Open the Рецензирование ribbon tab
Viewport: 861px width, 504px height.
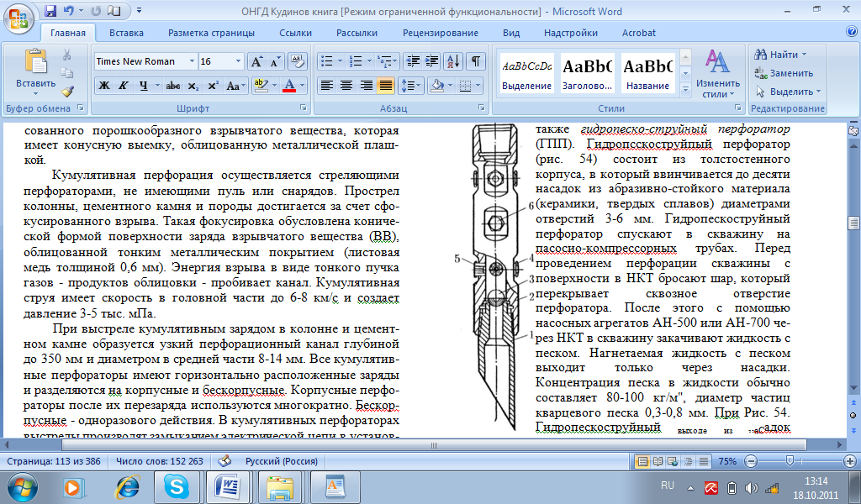(440, 33)
